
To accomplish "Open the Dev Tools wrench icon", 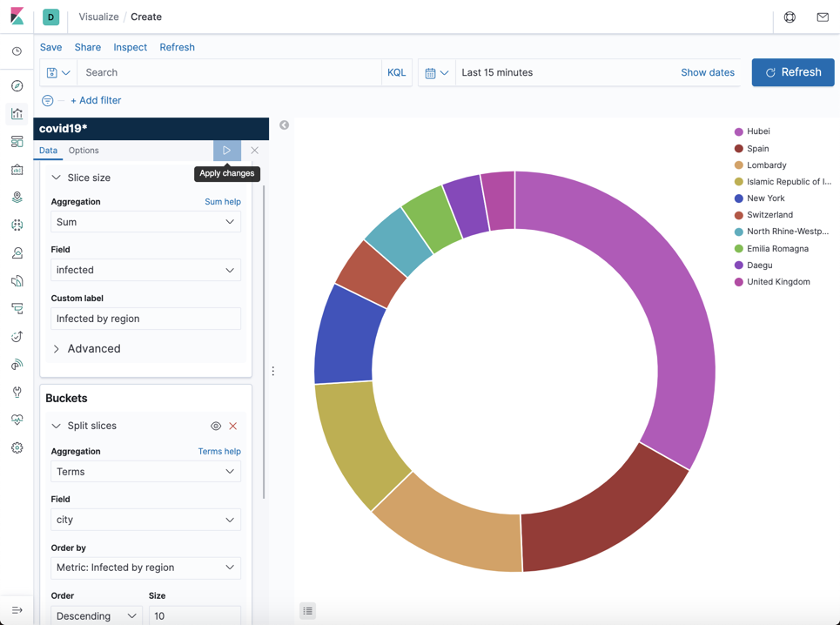I will [17, 392].
